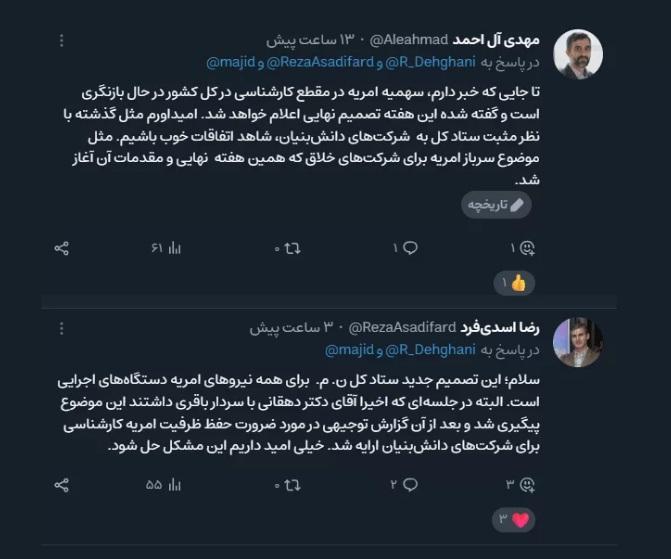
Task: Open more options menu on RezaAsadifard's post
Action: tap(62, 328)
